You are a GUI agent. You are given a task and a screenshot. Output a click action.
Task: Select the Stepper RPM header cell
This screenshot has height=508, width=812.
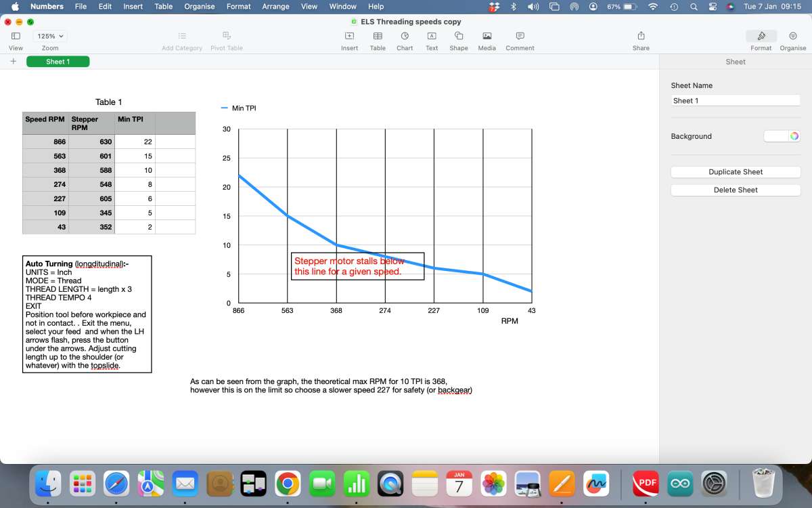click(91, 123)
